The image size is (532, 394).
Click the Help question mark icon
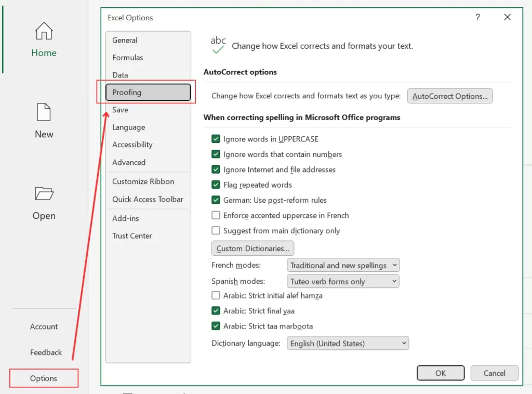coord(478,17)
